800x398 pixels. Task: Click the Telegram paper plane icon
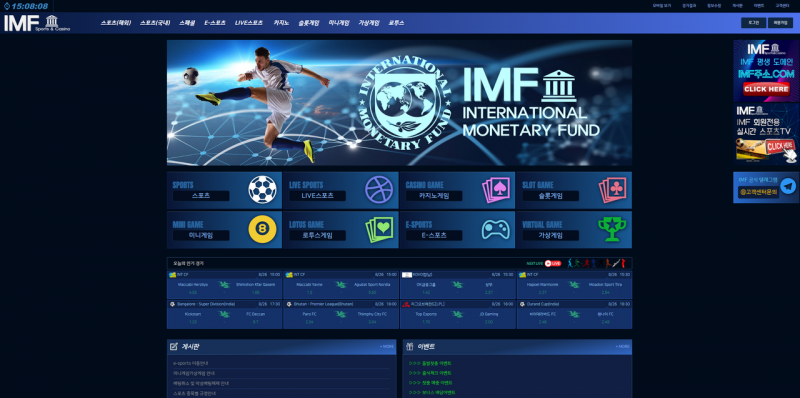click(788, 187)
